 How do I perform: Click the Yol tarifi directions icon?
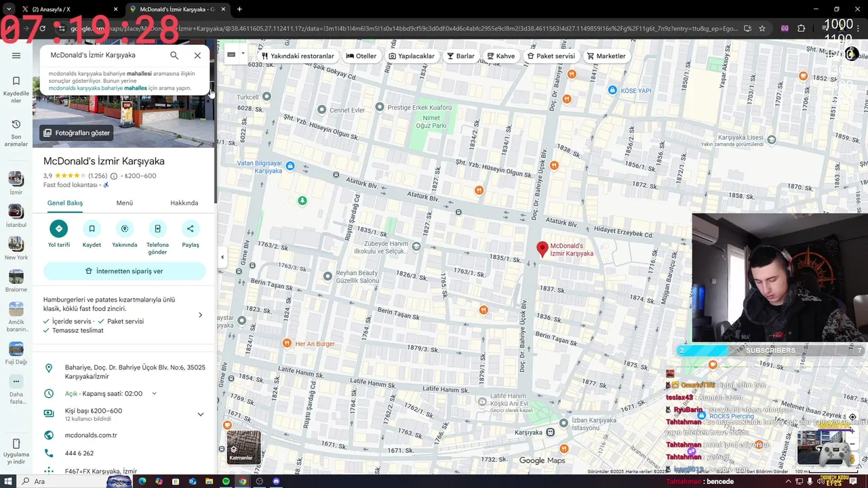coord(59,228)
